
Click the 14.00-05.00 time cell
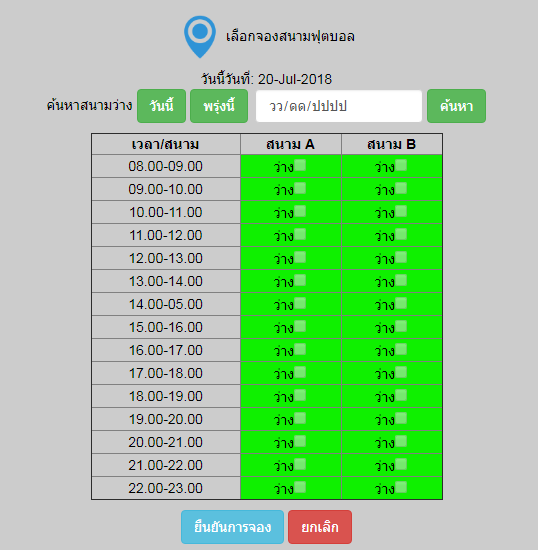pos(166,304)
